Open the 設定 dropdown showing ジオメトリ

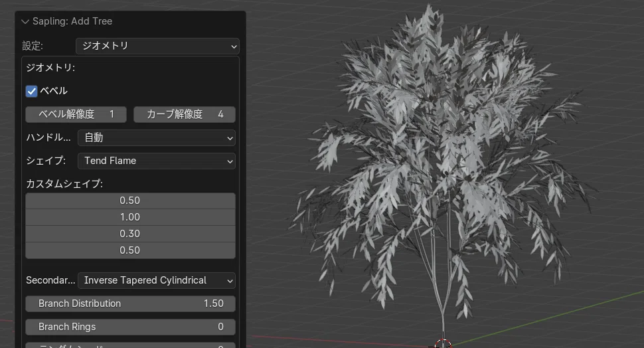tap(157, 46)
